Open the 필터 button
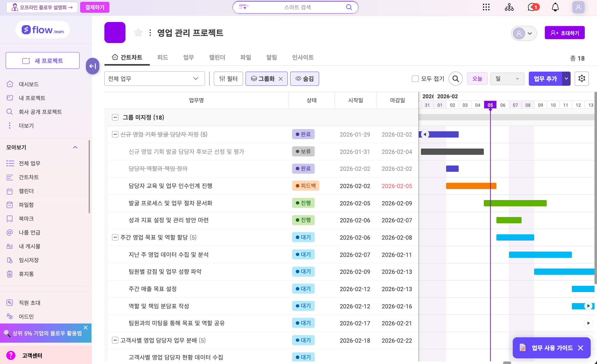Viewport: 597px width, 364px height. (x=228, y=79)
